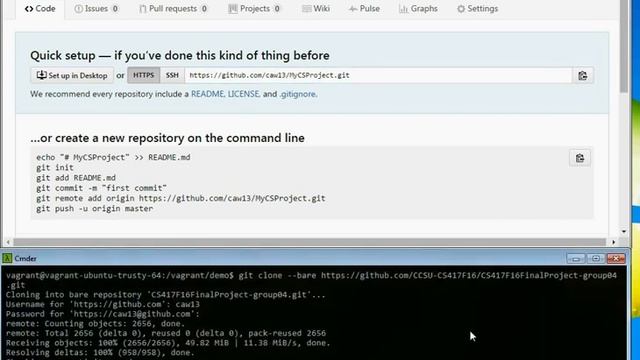This screenshot has height=360, width=640.
Task: Click the Pull requests count badge
Action: (204, 9)
